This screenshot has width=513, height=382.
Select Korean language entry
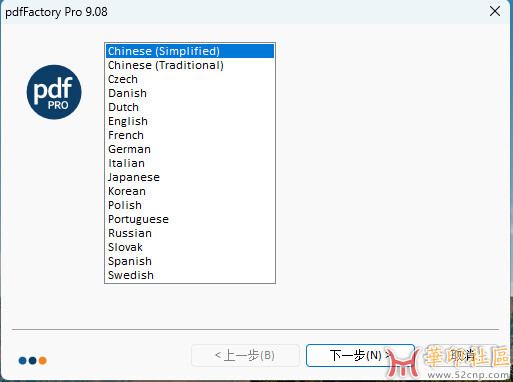pos(190,191)
